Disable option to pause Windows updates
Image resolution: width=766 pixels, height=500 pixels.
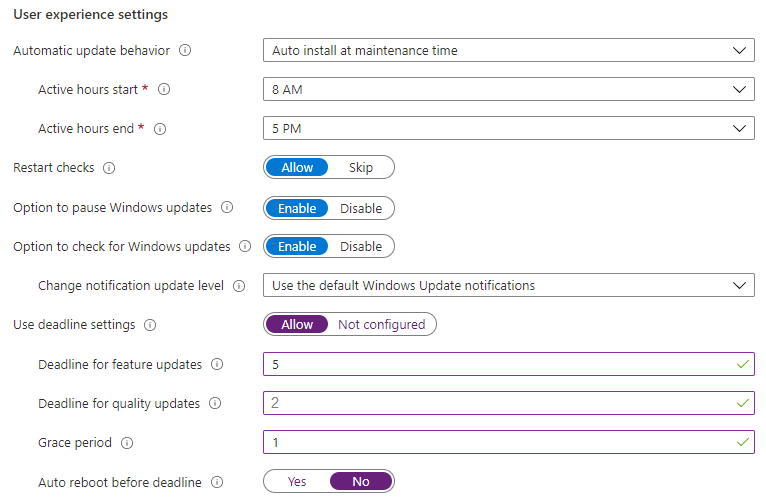click(361, 208)
